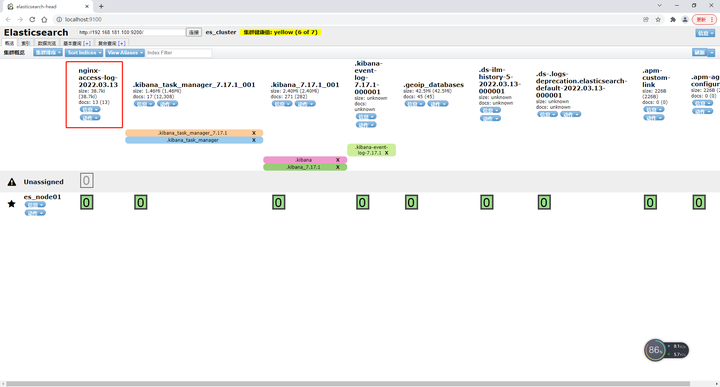Click the Connect button next to the URL
The image size is (720, 387).
click(x=194, y=33)
